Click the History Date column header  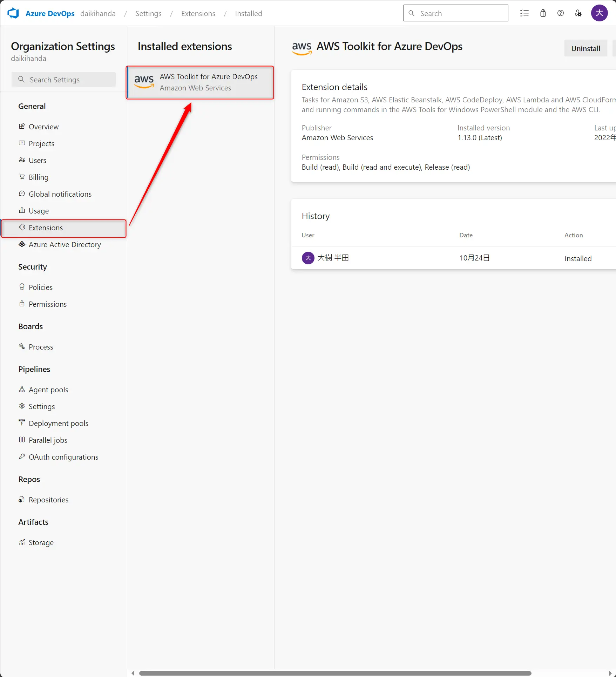(466, 235)
